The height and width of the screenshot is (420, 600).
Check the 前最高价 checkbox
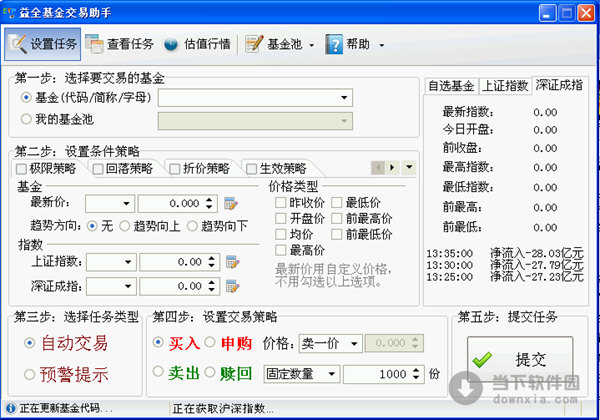click(x=337, y=218)
